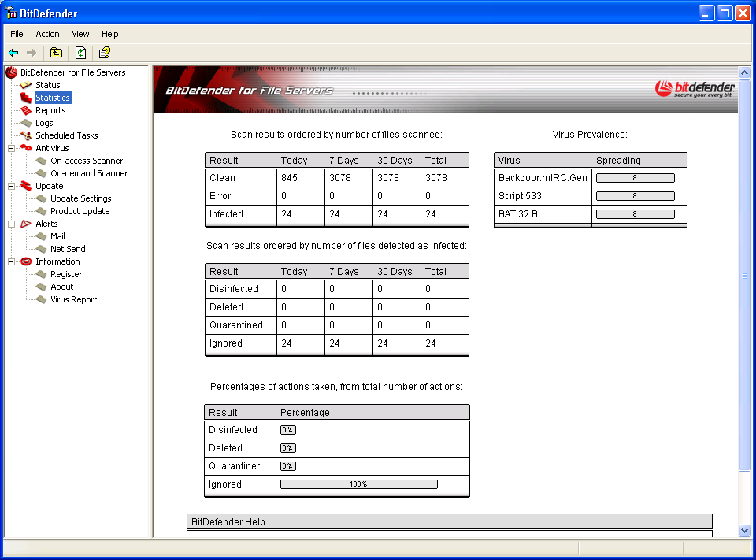Click the Scheduled Tasks node icon
The height and width of the screenshot is (560, 756).
pyautogui.click(x=26, y=135)
